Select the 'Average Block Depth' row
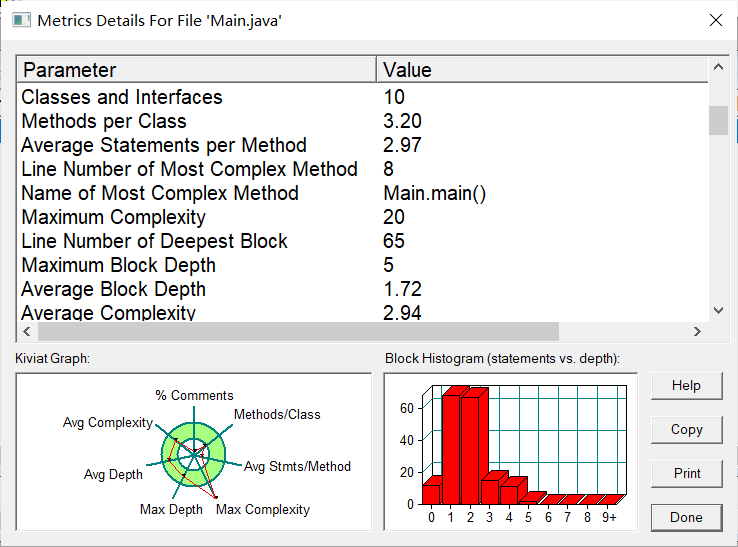Image resolution: width=738 pixels, height=547 pixels. click(363, 289)
